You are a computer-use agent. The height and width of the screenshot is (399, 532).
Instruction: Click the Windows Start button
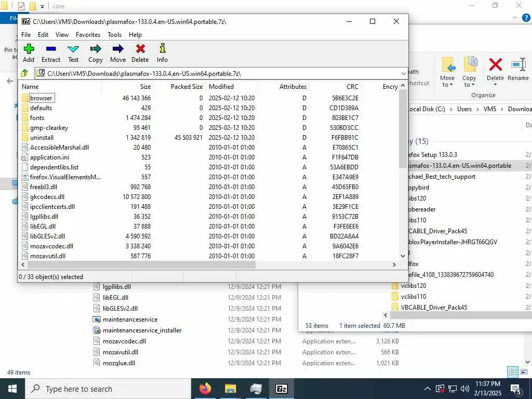pyautogui.click(x=12, y=389)
